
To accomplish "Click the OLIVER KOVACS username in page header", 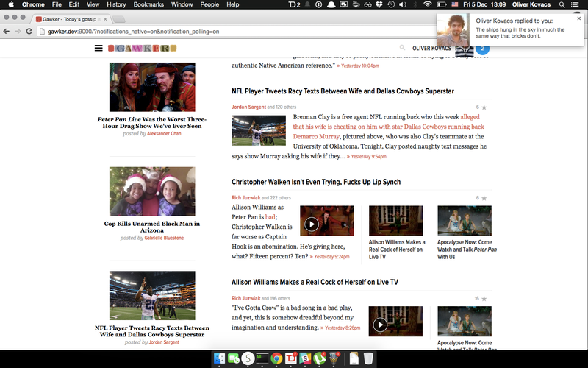I will point(431,49).
